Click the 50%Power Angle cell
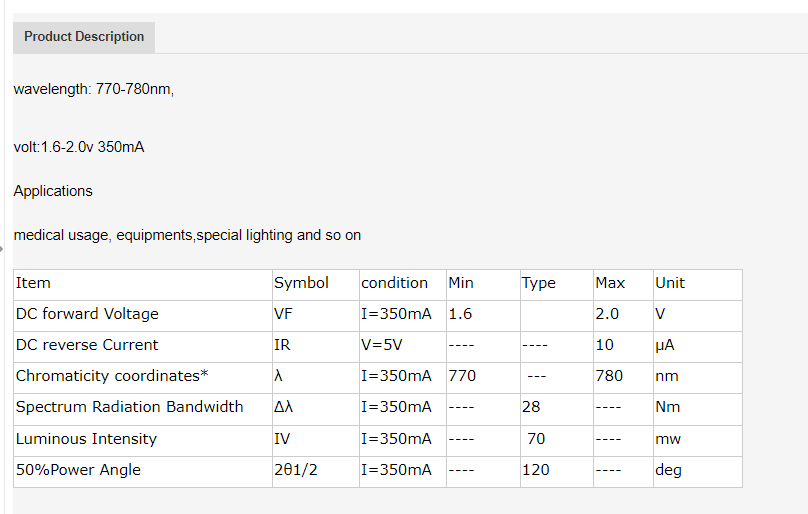The height and width of the screenshot is (514, 808). tap(143, 472)
